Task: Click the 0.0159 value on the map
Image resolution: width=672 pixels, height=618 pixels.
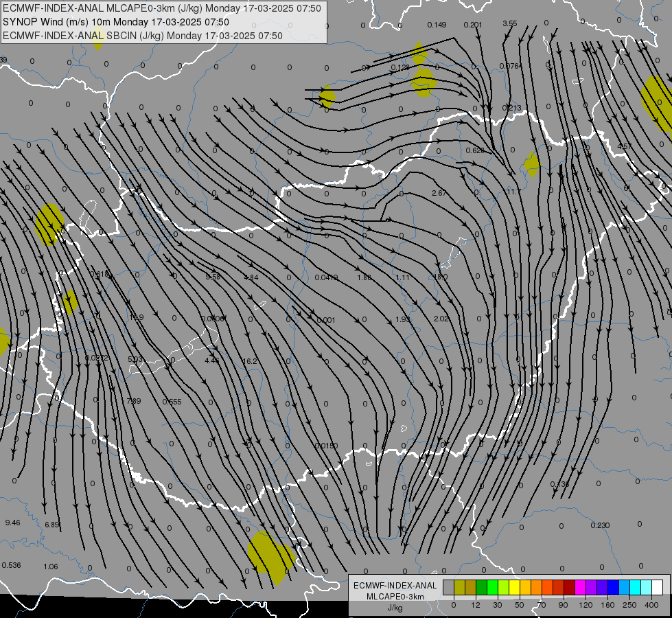Action: coord(326,446)
